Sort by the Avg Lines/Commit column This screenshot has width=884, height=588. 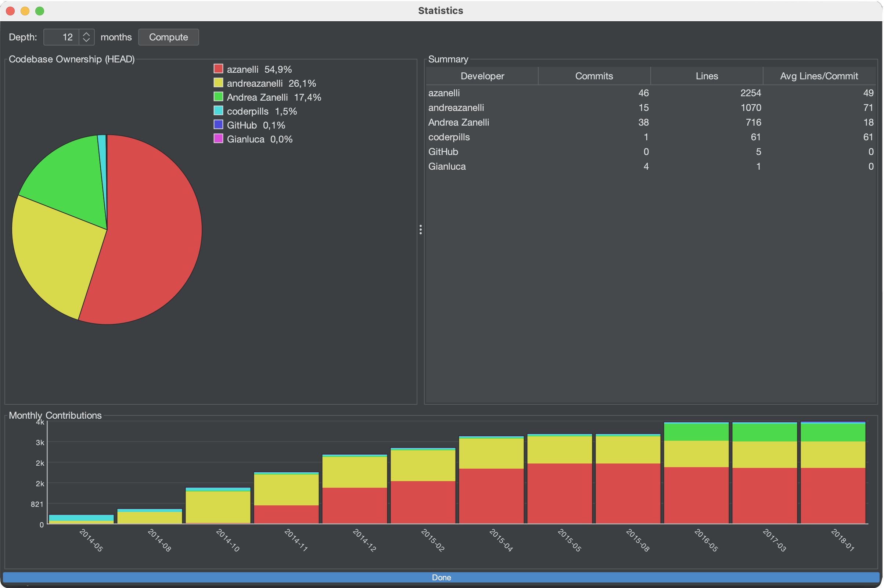pos(819,76)
